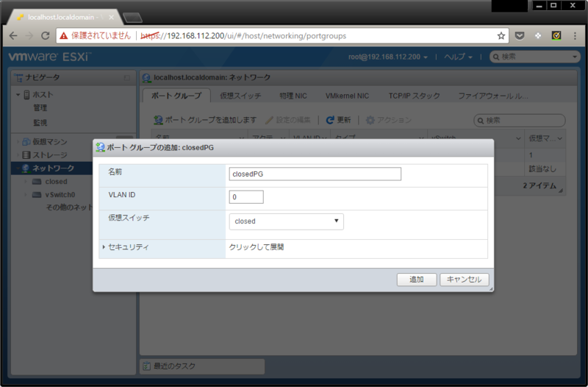The height and width of the screenshot is (387, 588).
Task: Click the 最近のタスク clipboard icon
Action: point(146,366)
